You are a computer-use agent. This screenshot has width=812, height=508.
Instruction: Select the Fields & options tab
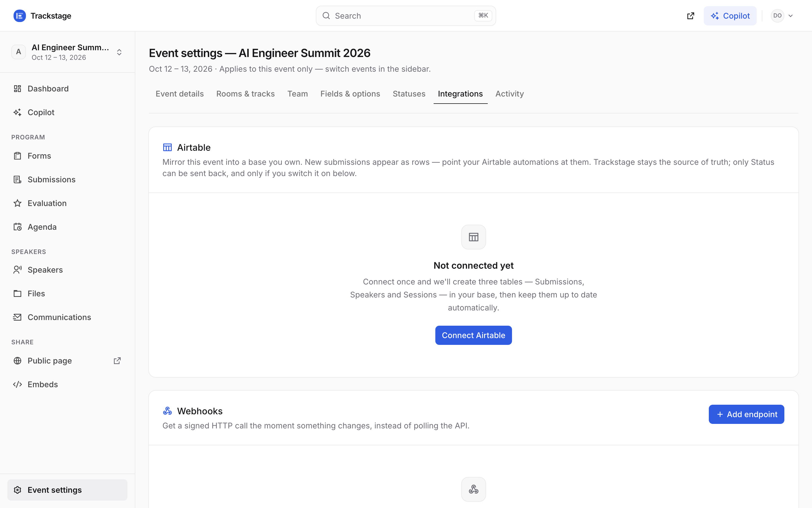click(350, 94)
